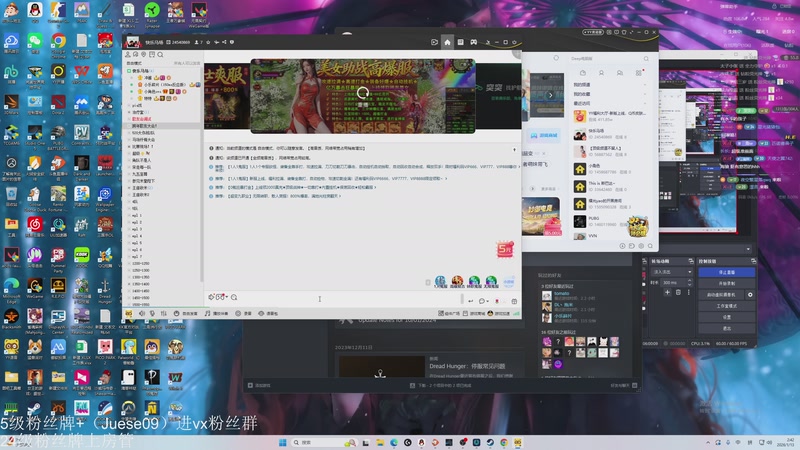Select the 1200-1250 channel row
The width and height of the screenshot is (800, 450).
tap(141, 263)
